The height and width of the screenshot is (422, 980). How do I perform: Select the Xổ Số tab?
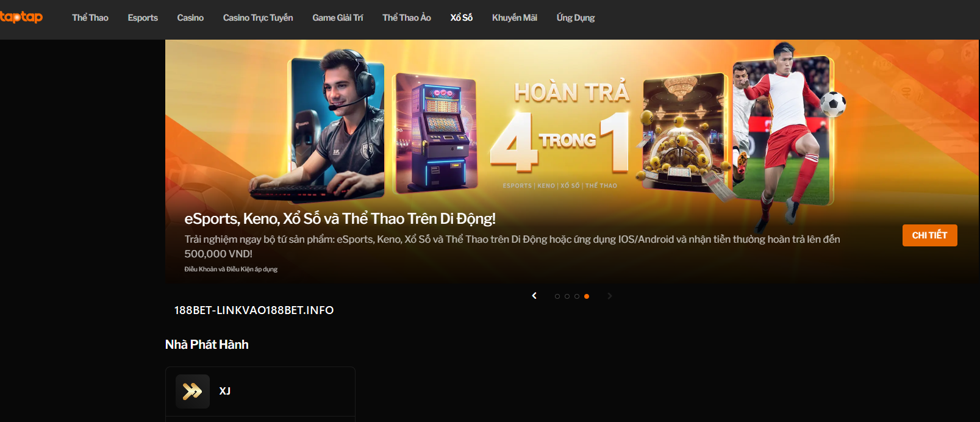(x=462, y=18)
